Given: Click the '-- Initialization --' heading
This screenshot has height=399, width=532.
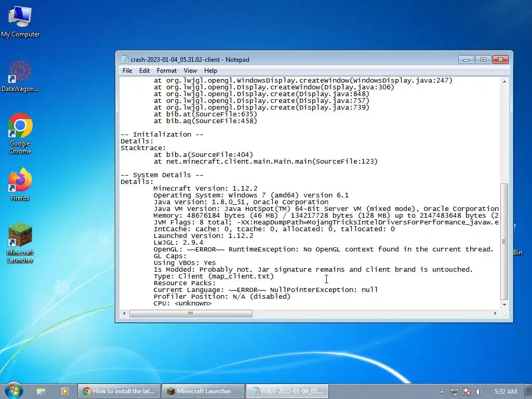Looking at the screenshot, I should [162, 135].
